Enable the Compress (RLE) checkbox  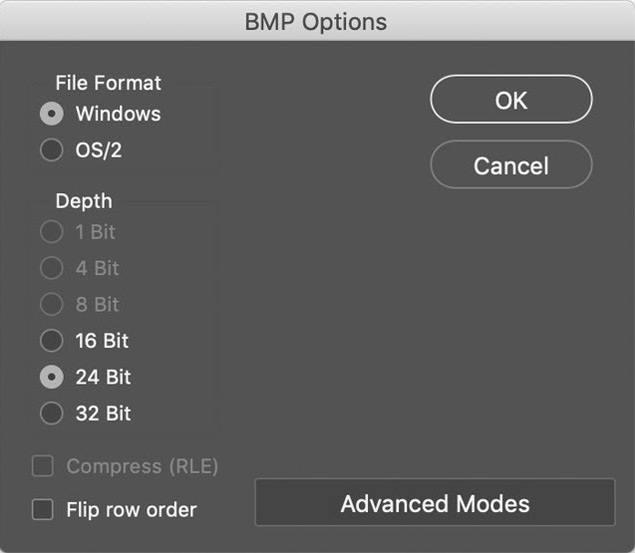coord(43,466)
